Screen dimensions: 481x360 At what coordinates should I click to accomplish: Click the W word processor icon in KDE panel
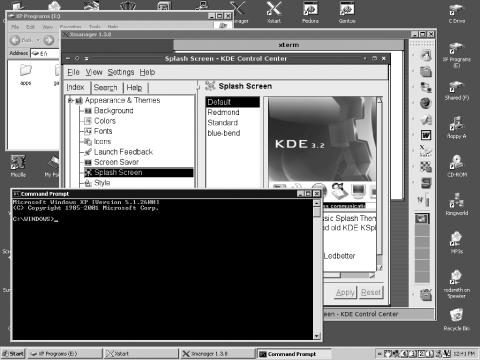[x=426, y=135]
